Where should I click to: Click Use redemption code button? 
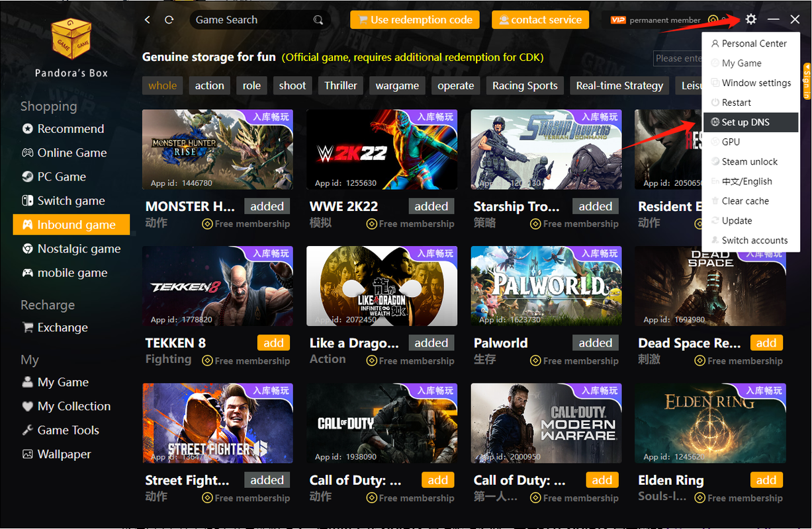(x=416, y=20)
